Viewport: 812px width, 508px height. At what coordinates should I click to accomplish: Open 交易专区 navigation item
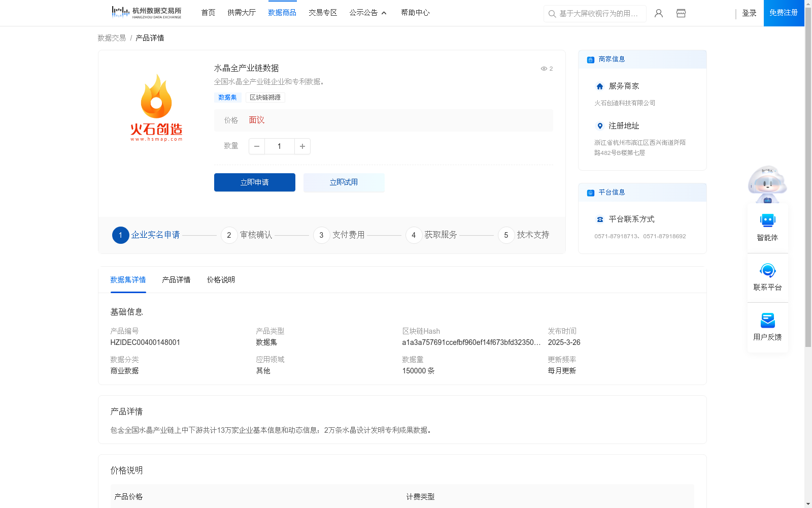pos(323,13)
